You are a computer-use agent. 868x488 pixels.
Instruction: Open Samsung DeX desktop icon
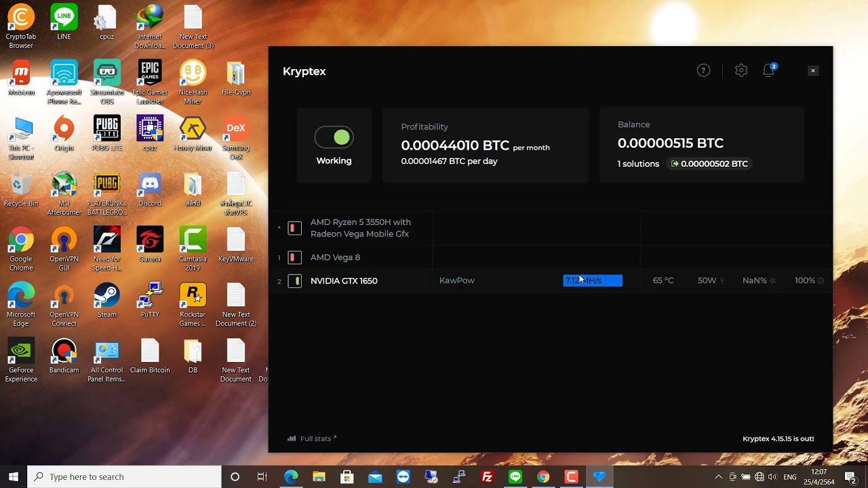236,138
